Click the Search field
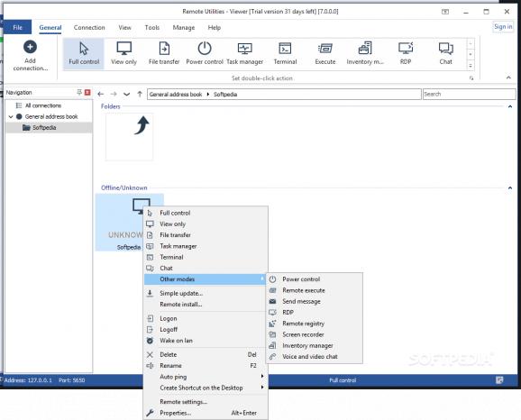The height and width of the screenshot is (420, 521). pyautogui.click(x=469, y=94)
